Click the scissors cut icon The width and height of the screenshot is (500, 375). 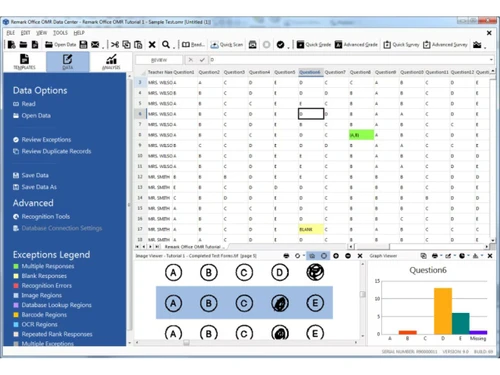[x=115, y=44]
